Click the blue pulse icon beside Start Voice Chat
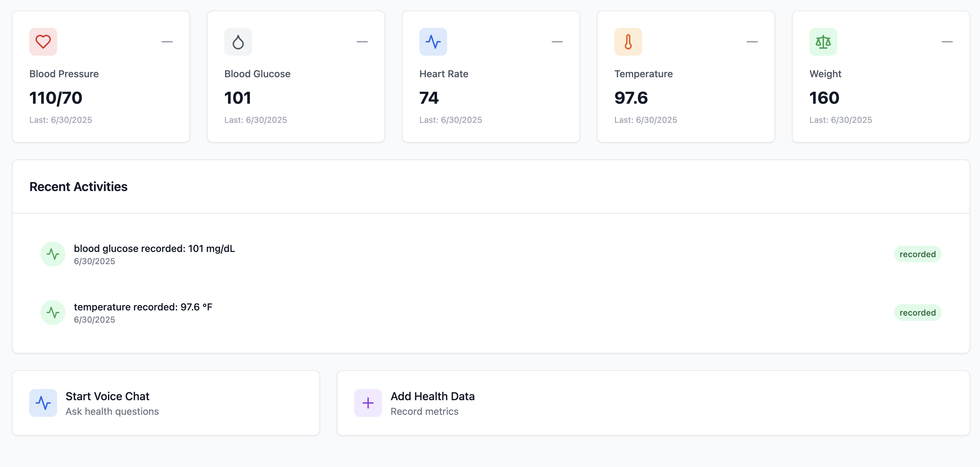Screen dimensions: 980x467 [43, 403]
